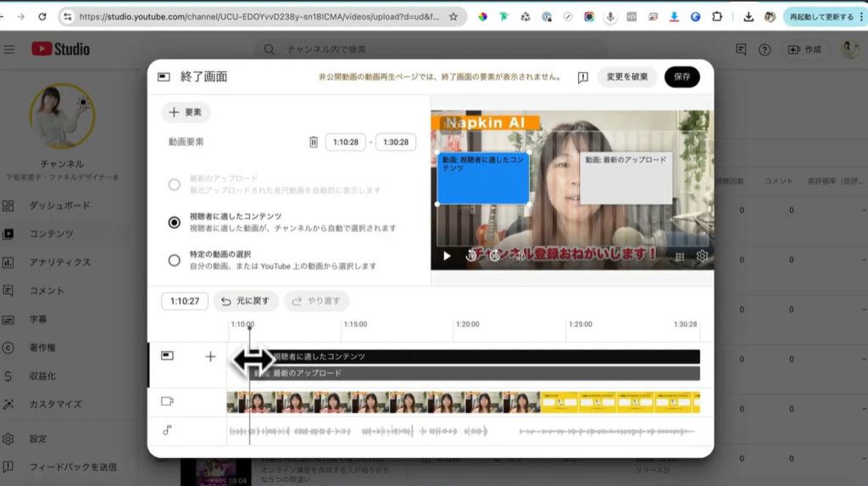Click the help question mark icon
The width and height of the screenshot is (868, 486).
(765, 50)
